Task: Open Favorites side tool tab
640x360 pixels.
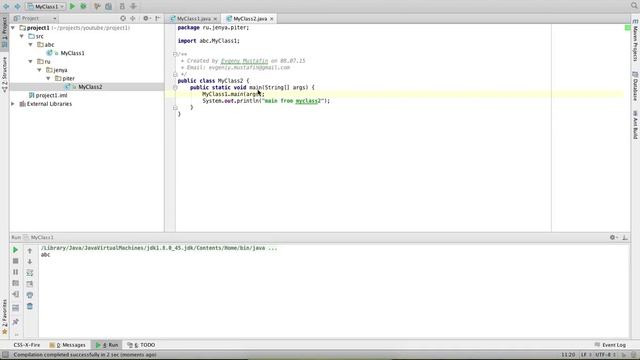Action: click(4, 318)
